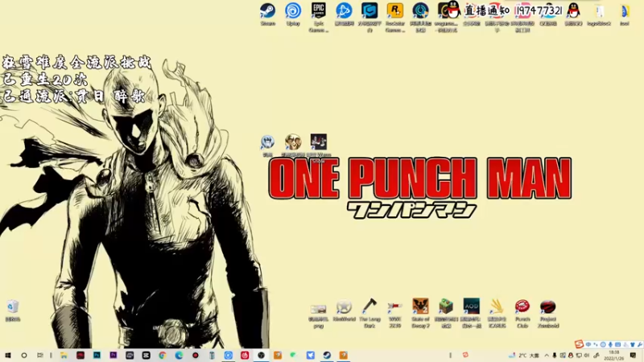Click the Sogou input method S logo

[x=579, y=344]
